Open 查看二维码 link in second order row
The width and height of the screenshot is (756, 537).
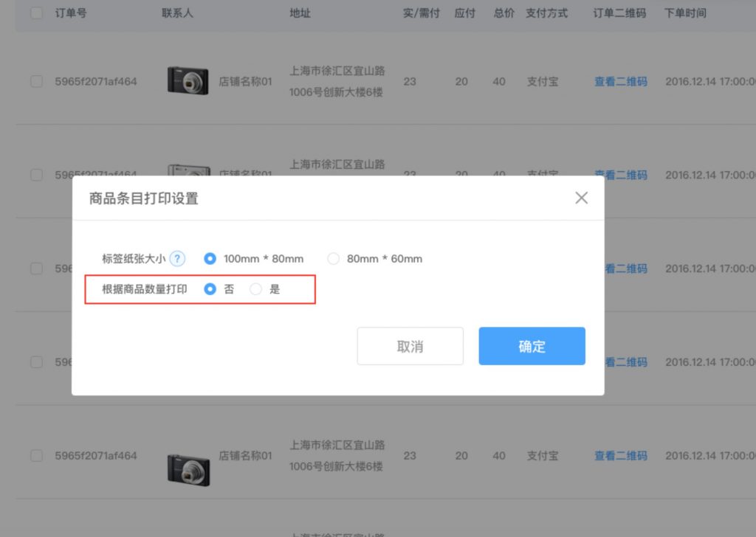tap(620, 175)
